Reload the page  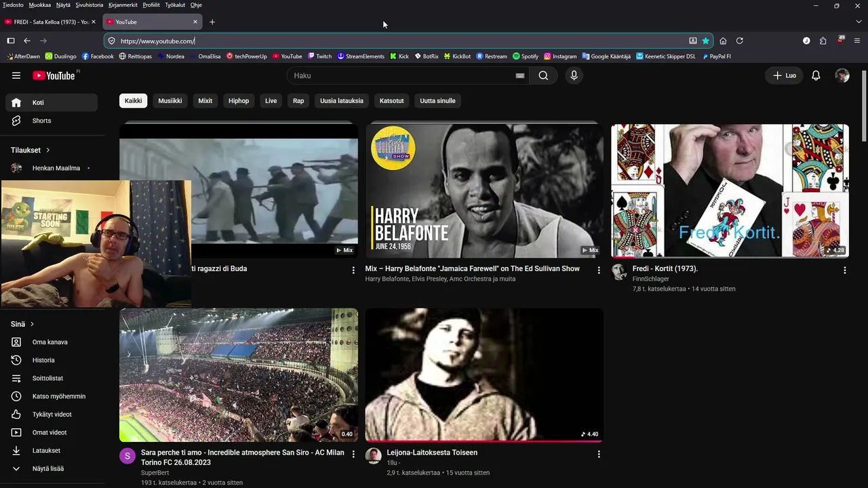tap(740, 41)
